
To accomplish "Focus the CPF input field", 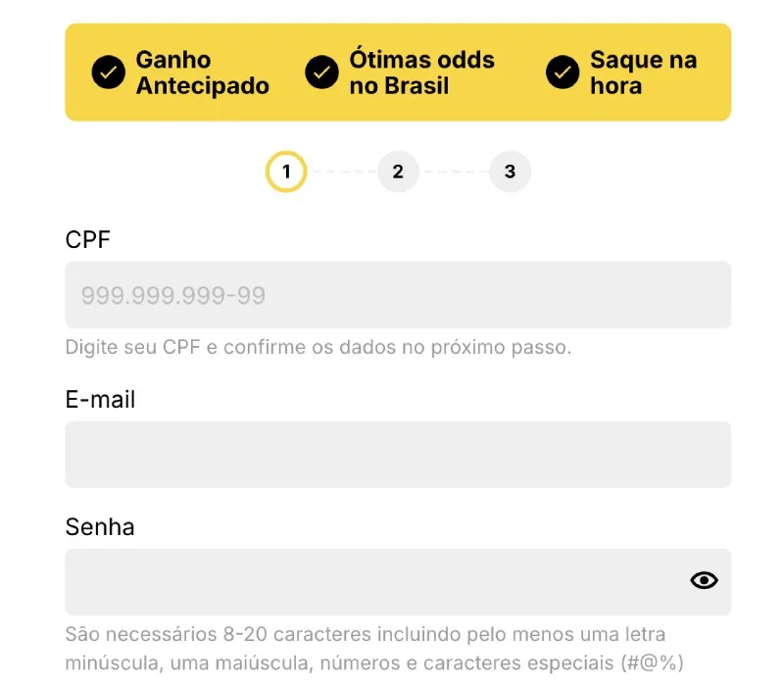I will (x=398, y=295).
